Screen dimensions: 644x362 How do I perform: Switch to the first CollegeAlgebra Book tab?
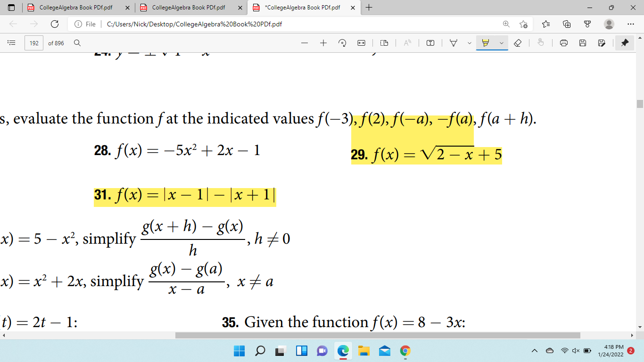click(x=75, y=8)
